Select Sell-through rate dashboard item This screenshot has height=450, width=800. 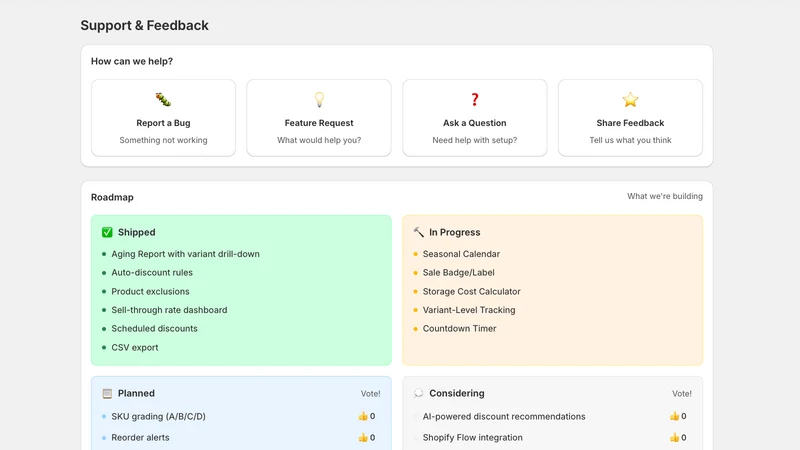tap(169, 310)
